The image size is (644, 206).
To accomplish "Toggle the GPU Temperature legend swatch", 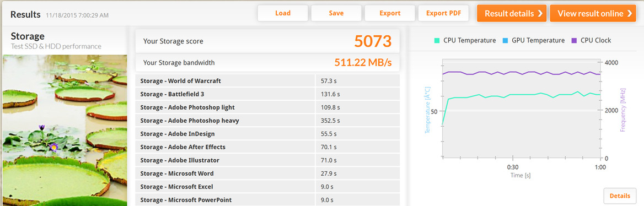I will [x=505, y=41].
